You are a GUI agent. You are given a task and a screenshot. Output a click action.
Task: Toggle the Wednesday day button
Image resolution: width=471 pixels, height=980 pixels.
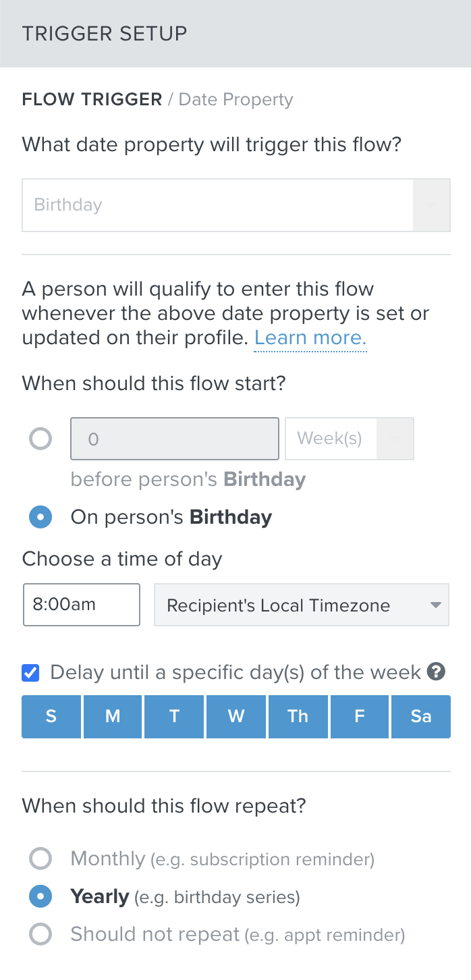236,716
